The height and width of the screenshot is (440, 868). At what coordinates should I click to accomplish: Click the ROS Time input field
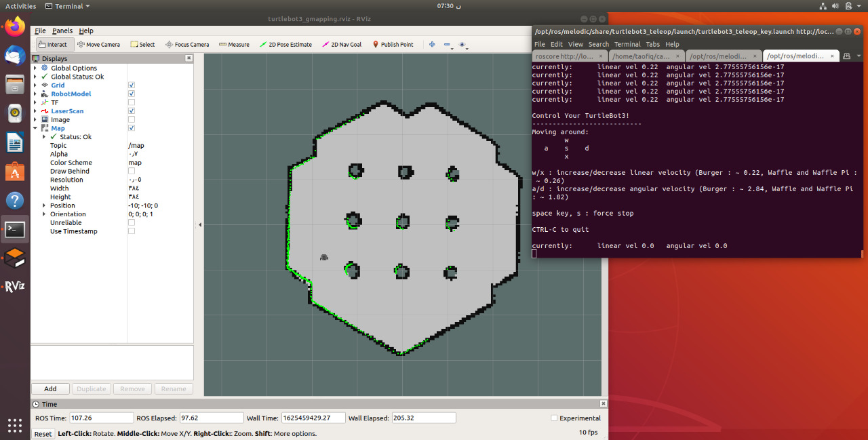point(101,417)
